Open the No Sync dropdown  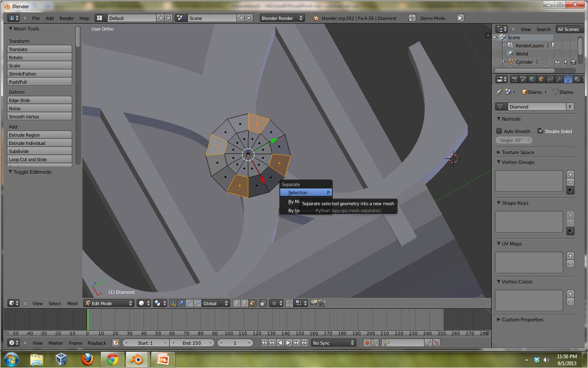coord(334,343)
